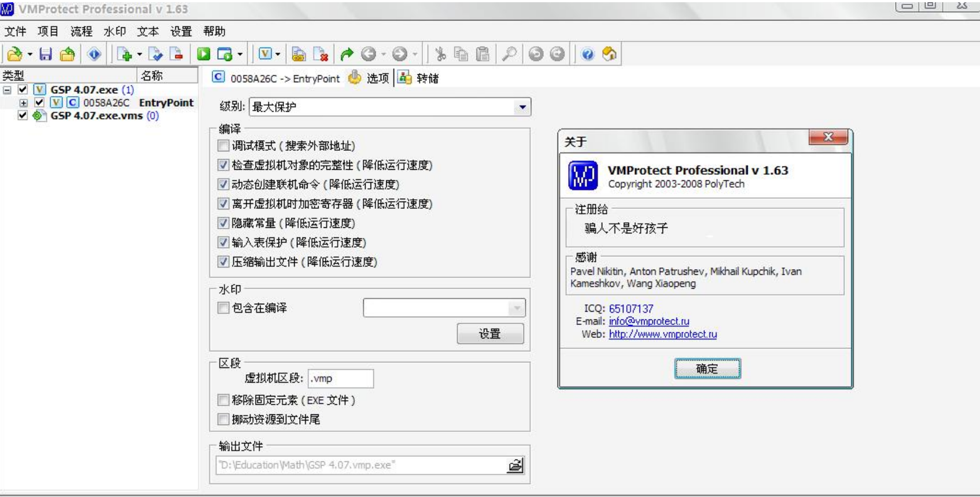Click the Add procedure green plus icon
This screenshot has width=980, height=497.
pyautogui.click(x=124, y=54)
